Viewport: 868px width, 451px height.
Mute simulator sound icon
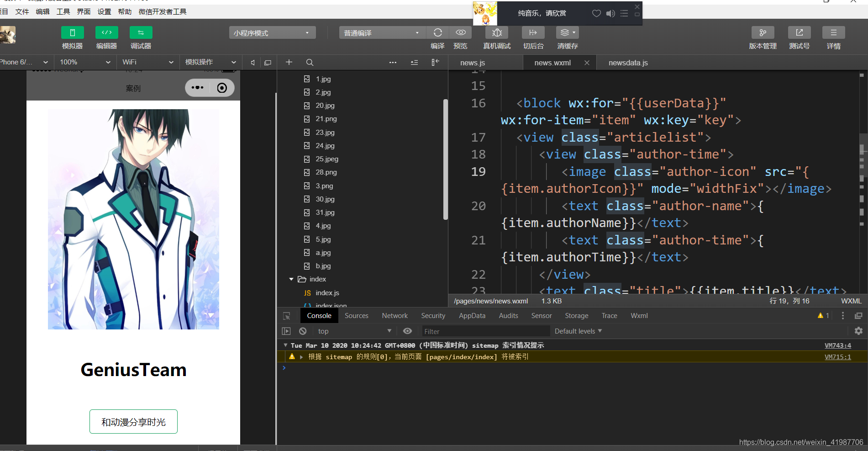tap(253, 63)
